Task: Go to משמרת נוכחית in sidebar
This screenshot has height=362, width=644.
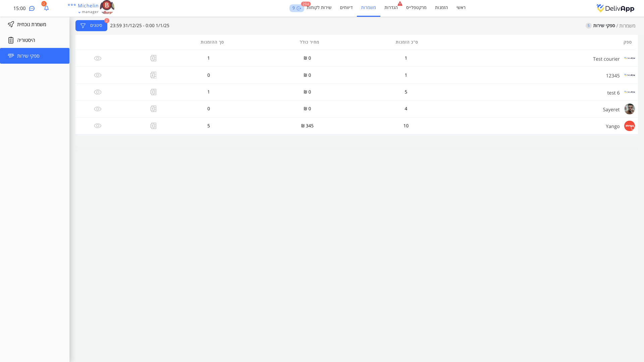Action: point(32,24)
